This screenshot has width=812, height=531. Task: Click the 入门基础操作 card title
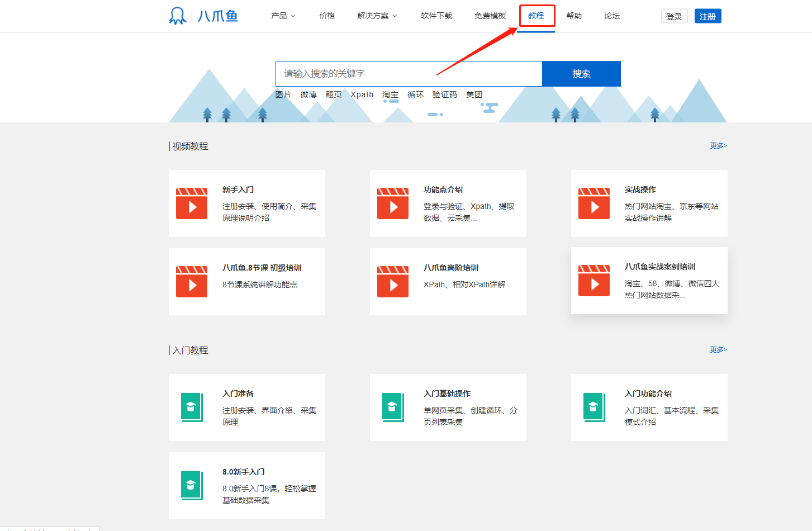coord(447,393)
